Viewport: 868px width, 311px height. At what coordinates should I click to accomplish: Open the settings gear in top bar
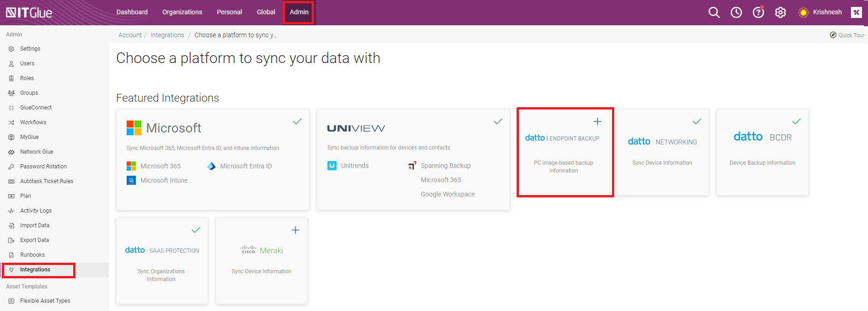coord(780,12)
